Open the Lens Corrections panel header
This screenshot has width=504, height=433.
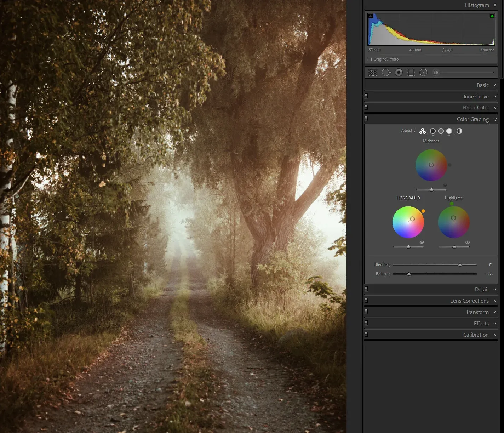pyautogui.click(x=469, y=301)
